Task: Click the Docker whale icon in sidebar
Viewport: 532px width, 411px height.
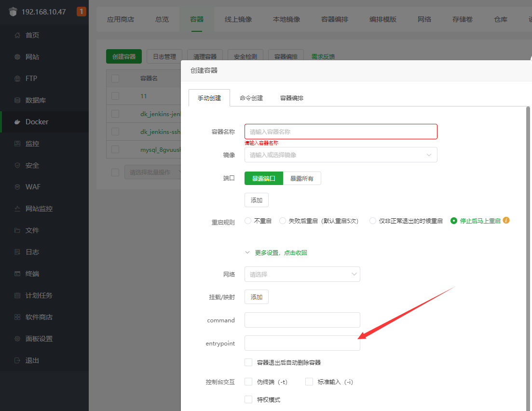Action: click(x=17, y=122)
